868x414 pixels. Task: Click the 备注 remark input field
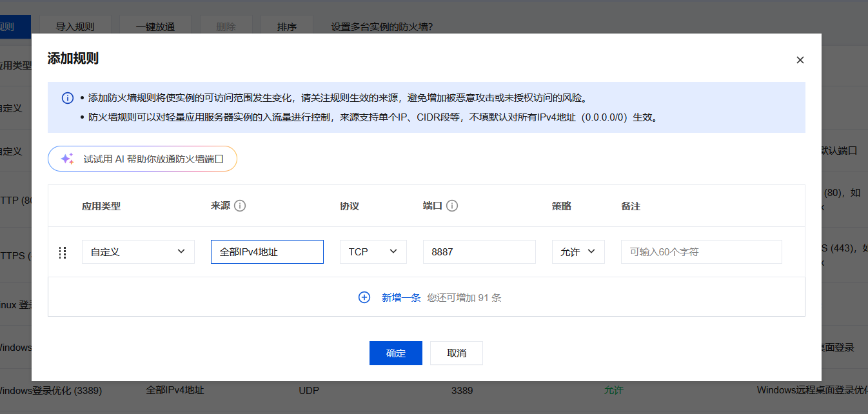pos(701,252)
